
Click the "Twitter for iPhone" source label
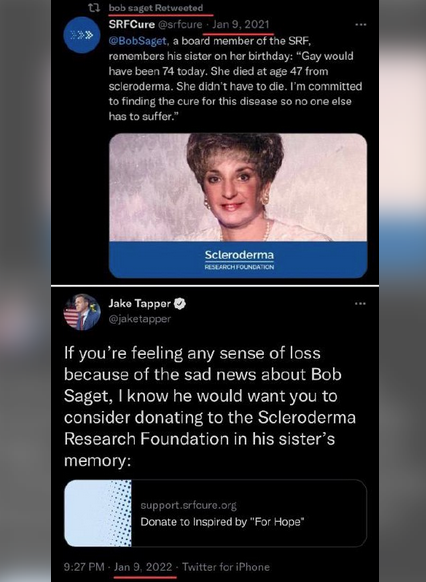[226, 567]
